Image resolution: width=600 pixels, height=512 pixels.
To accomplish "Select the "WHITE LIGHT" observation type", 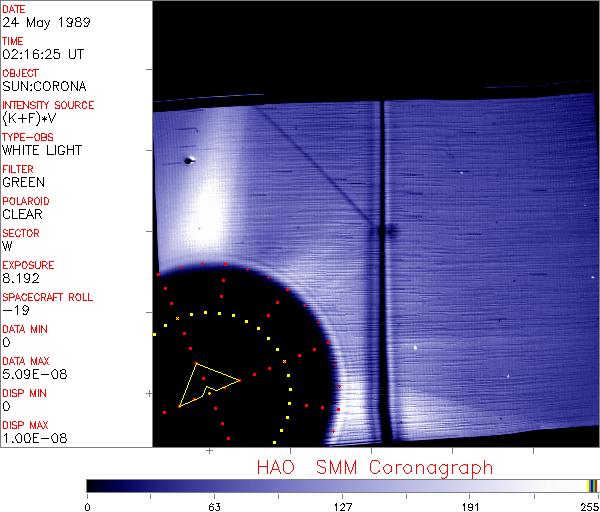I will point(42,150).
